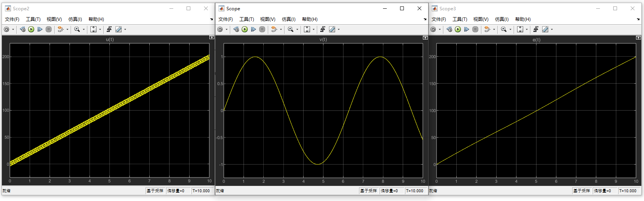Maximize axes icon on e(t) plot
Screen dimensions: 644x201
coord(638,38)
